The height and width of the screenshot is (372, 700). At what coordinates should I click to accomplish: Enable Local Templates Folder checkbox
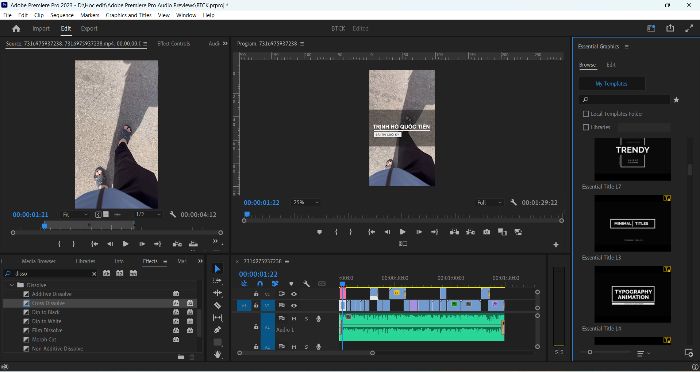pos(586,114)
